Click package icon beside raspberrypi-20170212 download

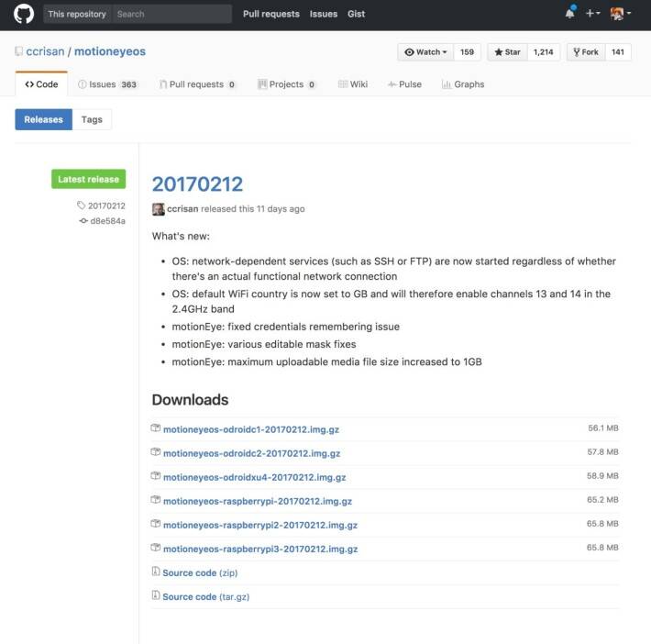[x=156, y=499]
